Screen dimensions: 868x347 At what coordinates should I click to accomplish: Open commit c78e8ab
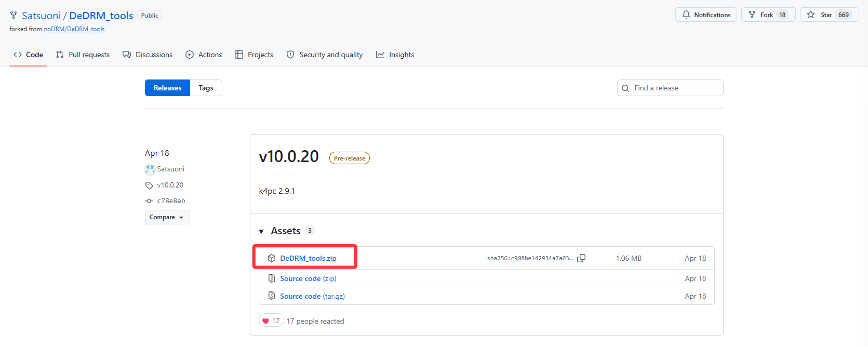pyautogui.click(x=171, y=201)
